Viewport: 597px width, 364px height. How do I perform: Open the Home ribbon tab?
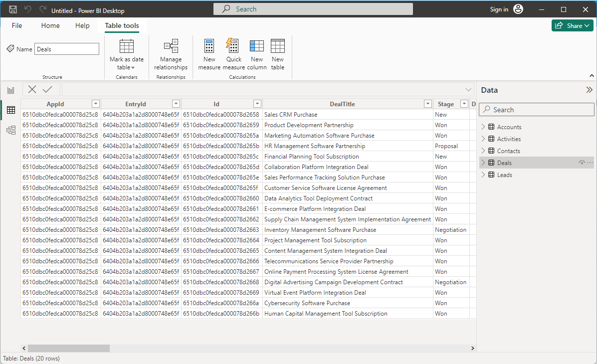(50, 26)
